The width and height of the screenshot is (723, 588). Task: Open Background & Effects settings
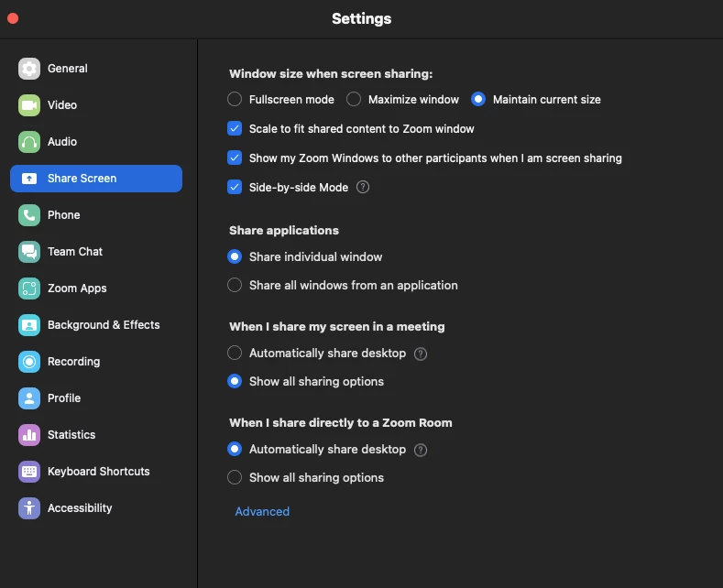[x=96, y=325]
